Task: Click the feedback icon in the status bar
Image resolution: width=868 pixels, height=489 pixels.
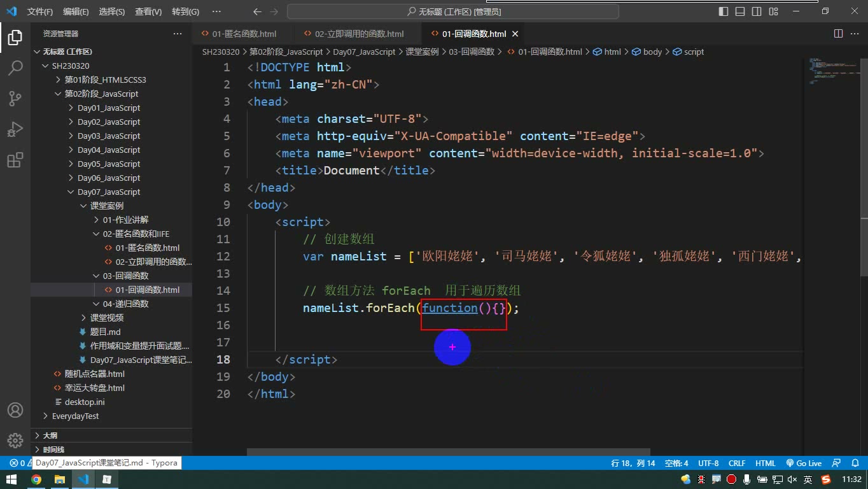Action: pos(837,464)
